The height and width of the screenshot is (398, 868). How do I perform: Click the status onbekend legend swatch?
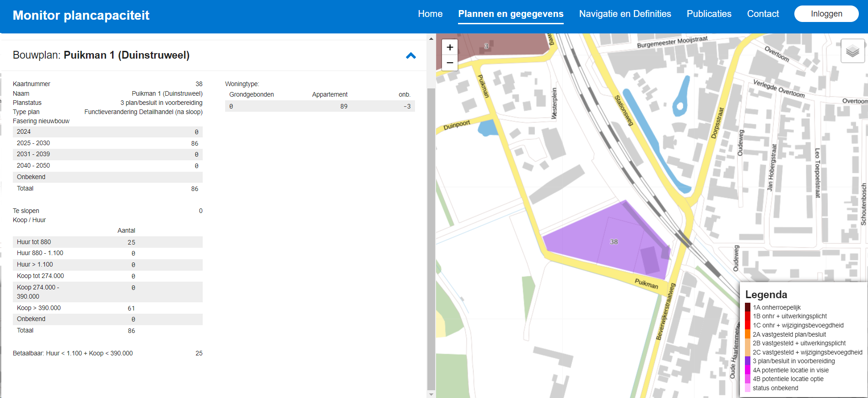click(x=748, y=388)
